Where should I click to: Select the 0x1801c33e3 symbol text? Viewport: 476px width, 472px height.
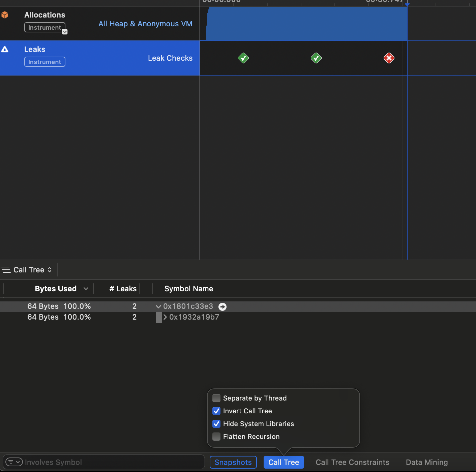pos(188,306)
